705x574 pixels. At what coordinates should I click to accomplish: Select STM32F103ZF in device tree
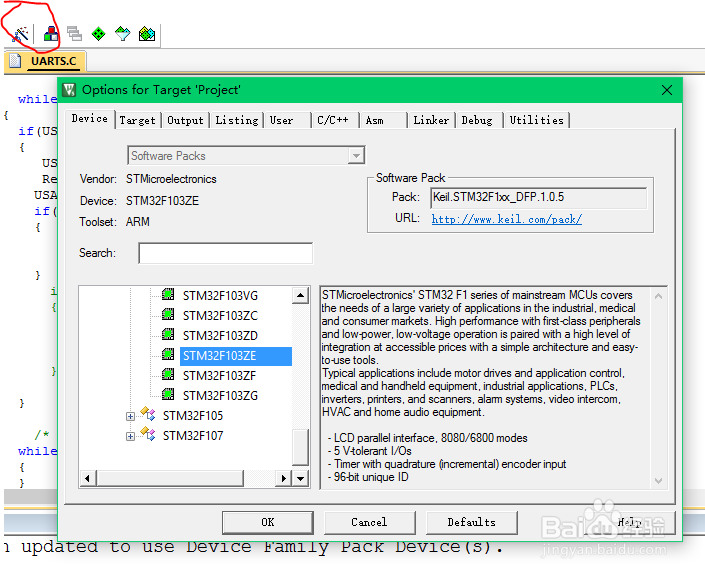coord(219,376)
